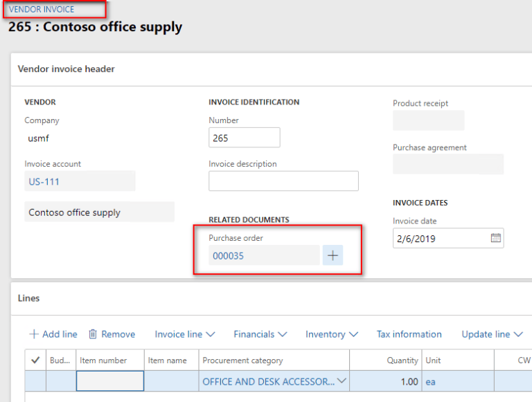The image size is (532, 402).
Task: Click the Remove button label
Action: (118, 334)
